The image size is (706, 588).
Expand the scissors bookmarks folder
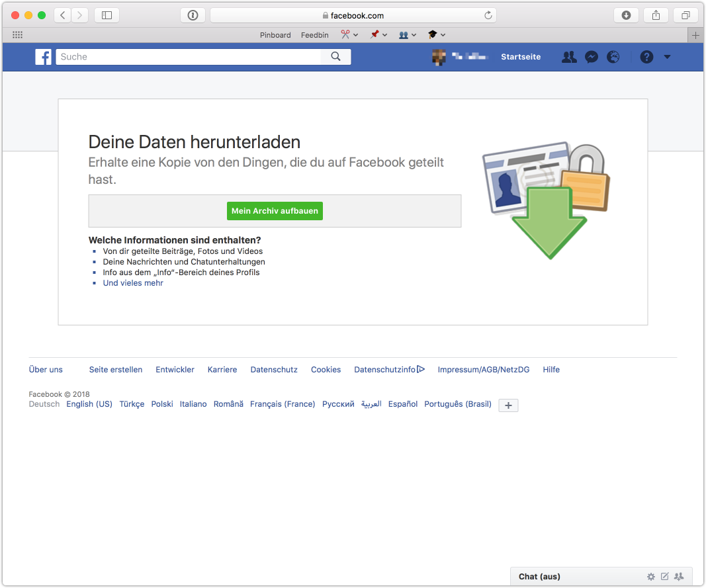(x=349, y=35)
